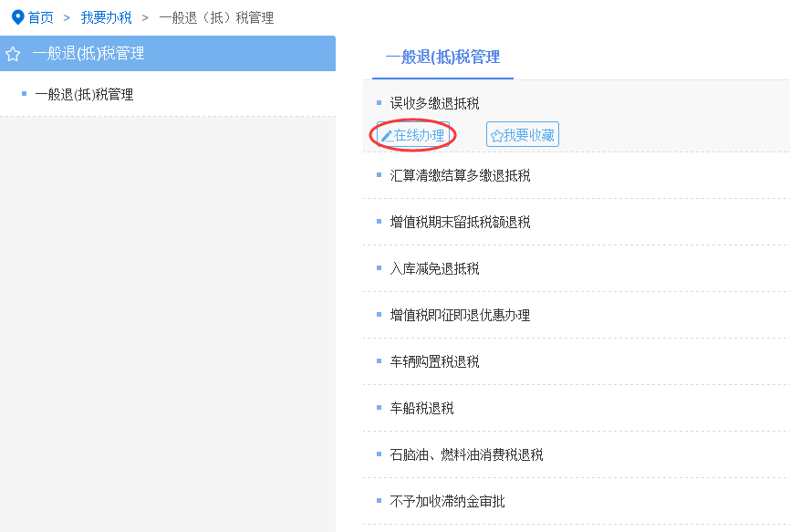This screenshot has width=790, height=532.
Task: Expand 汇算清缴结算多缴退抵税 entry
Action: point(460,175)
